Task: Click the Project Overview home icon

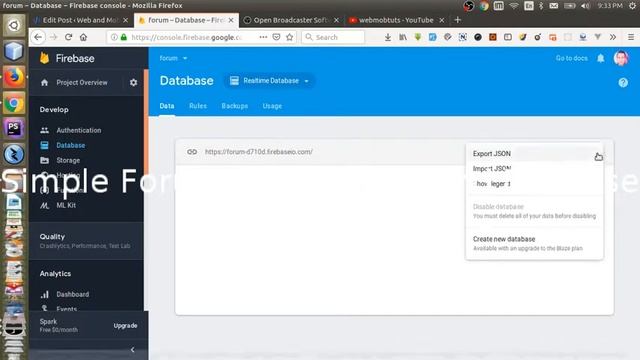Action: point(44,82)
